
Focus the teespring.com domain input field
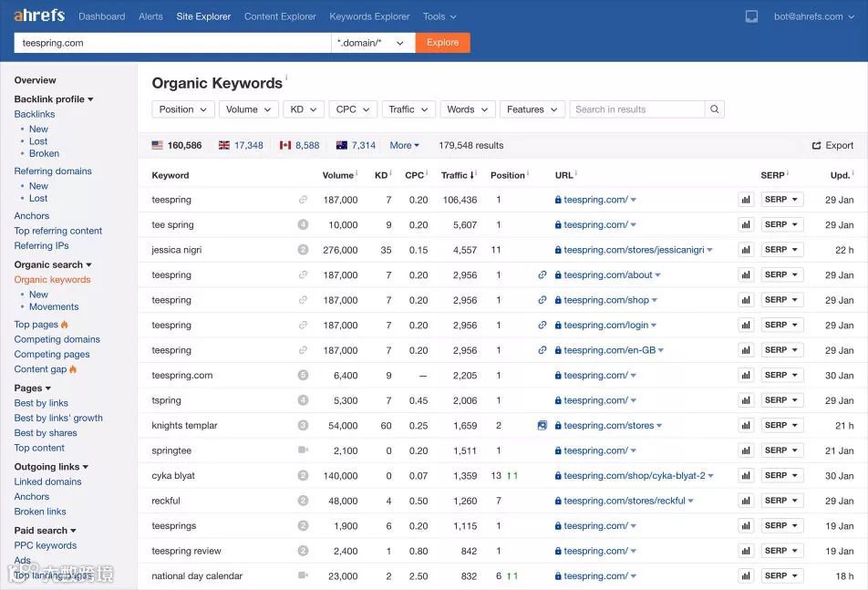172,43
